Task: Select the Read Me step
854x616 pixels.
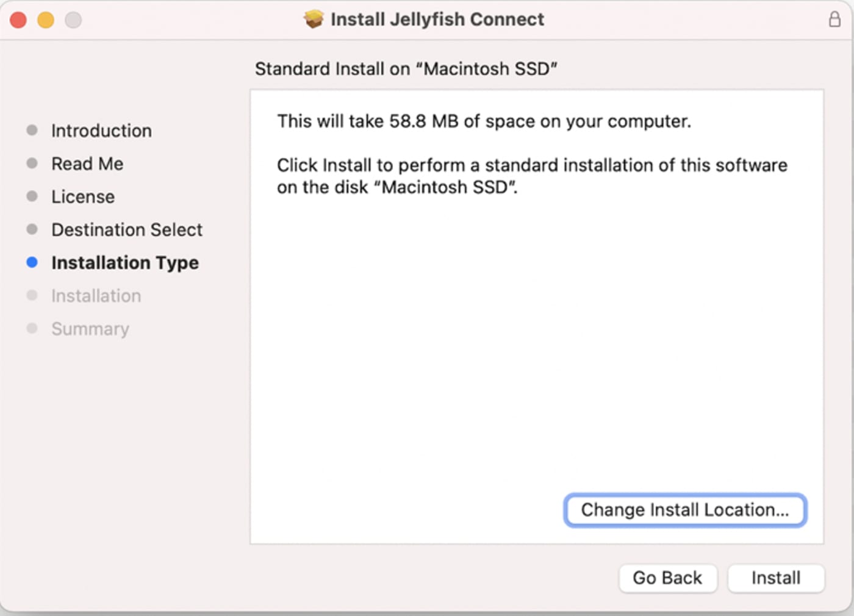Action: click(87, 163)
